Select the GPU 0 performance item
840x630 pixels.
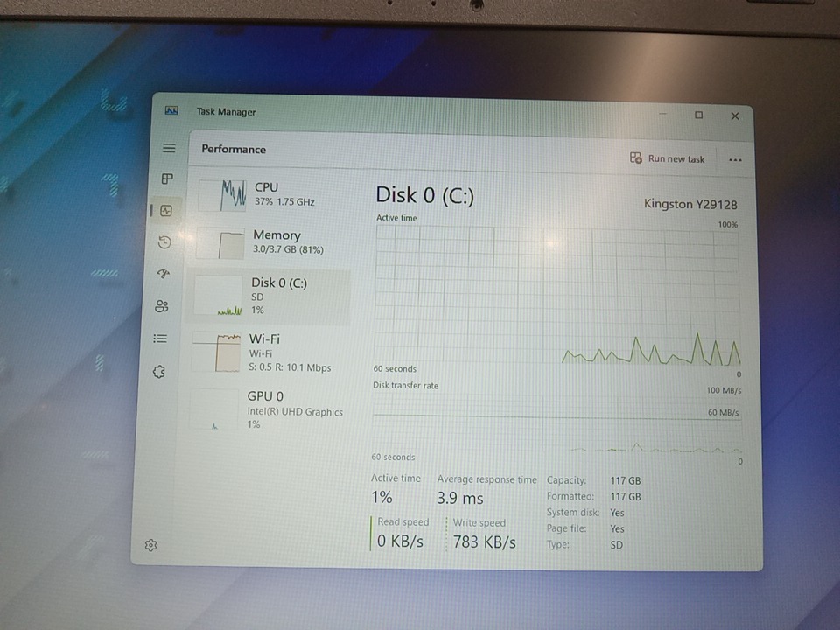click(x=265, y=409)
